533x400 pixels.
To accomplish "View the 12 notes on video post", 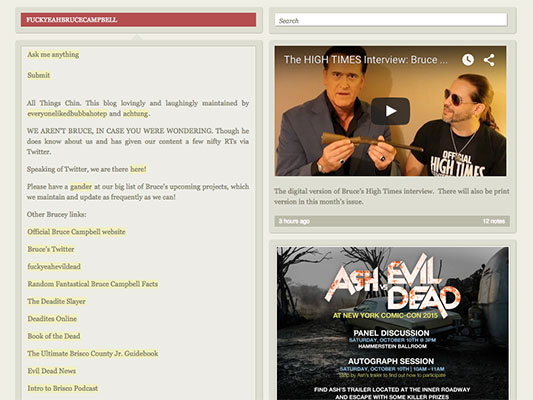I will pyautogui.click(x=494, y=221).
